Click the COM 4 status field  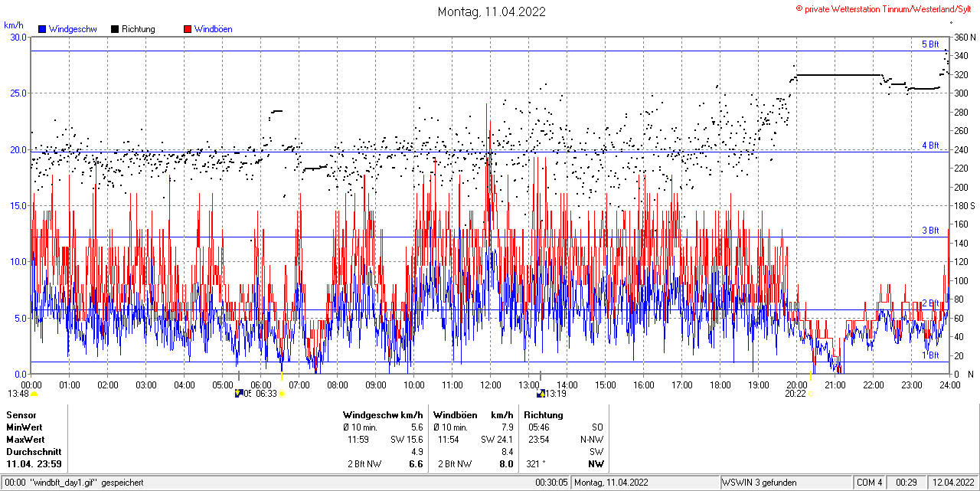point(870,483)
